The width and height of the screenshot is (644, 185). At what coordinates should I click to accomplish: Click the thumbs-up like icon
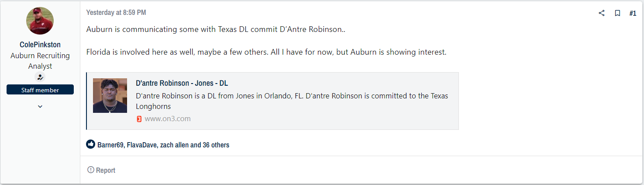(x=91, y=144)
